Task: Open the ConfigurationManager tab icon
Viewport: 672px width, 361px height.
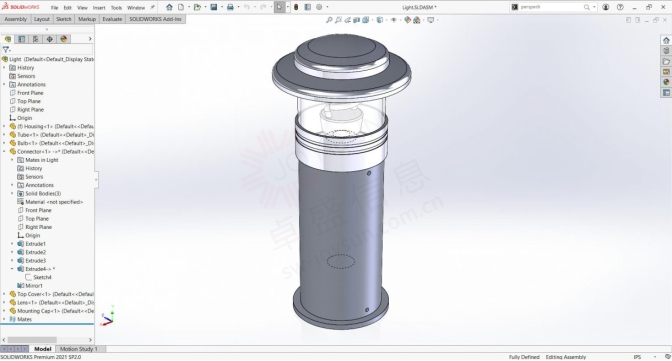Action: tap(36, 39)
